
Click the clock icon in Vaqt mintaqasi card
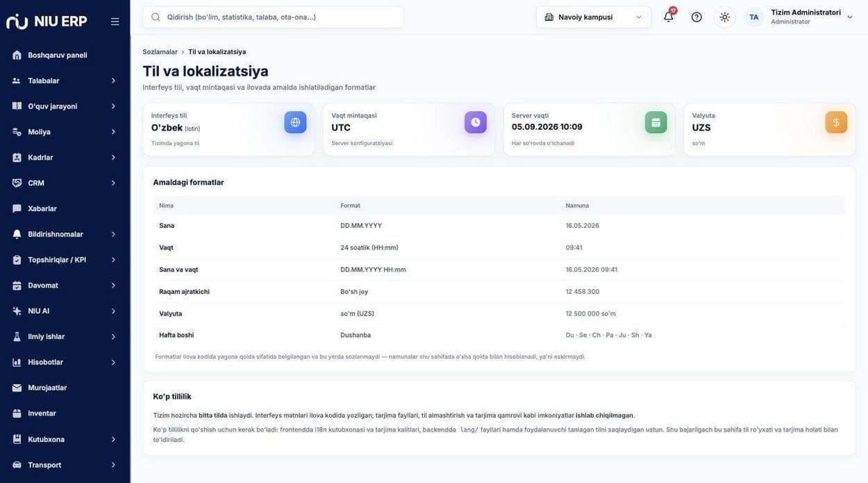[476, 122]
